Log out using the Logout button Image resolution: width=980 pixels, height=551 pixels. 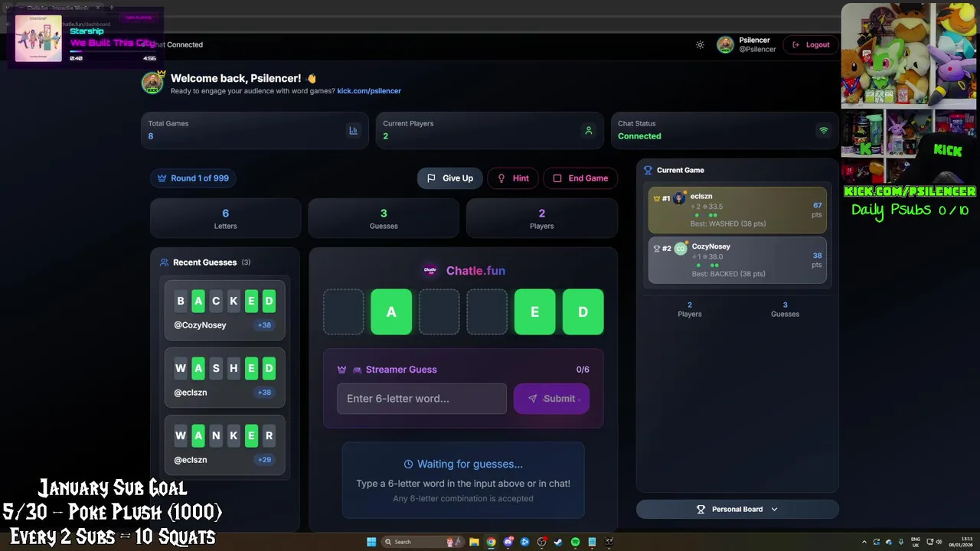coord(811,44)
